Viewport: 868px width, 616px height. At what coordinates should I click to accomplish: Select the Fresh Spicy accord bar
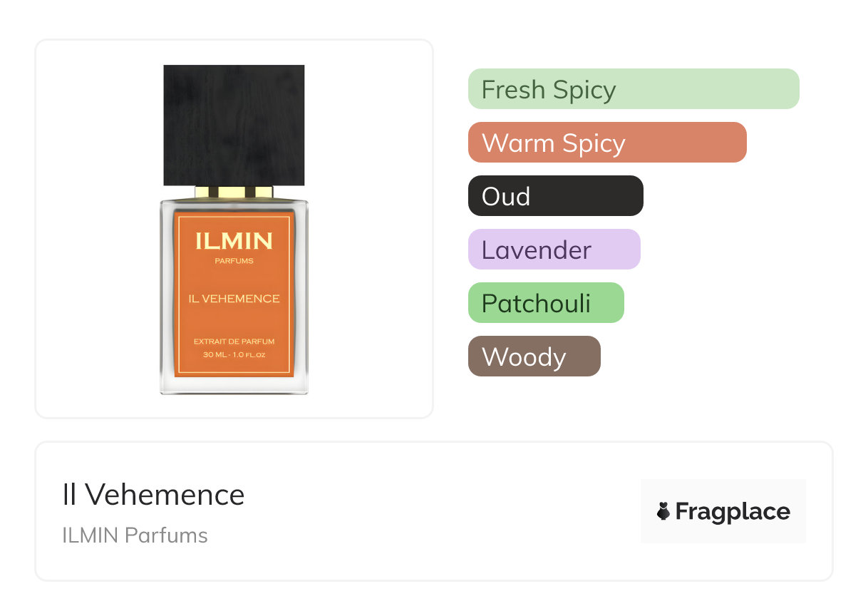coord(633,89)
